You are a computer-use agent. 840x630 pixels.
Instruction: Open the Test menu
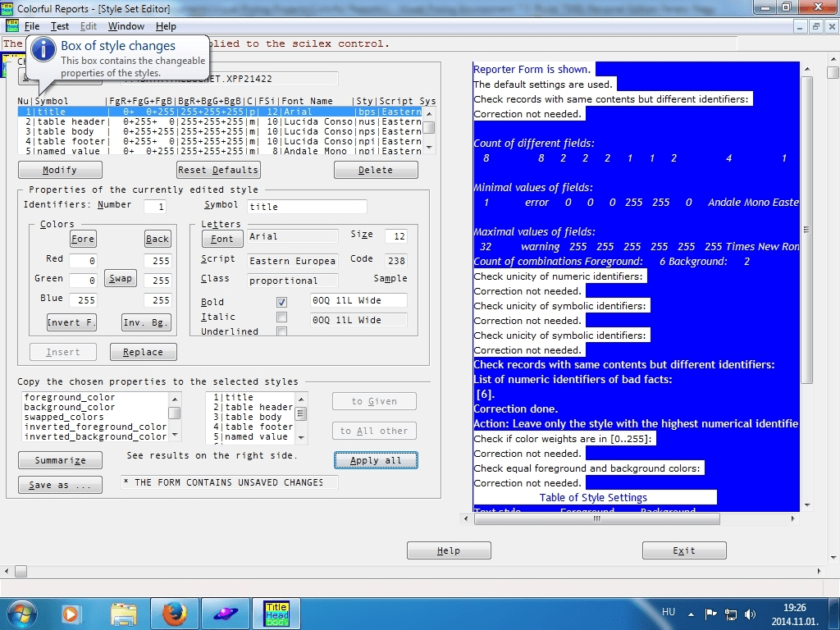pyautogui.click(x=59, y=26)
